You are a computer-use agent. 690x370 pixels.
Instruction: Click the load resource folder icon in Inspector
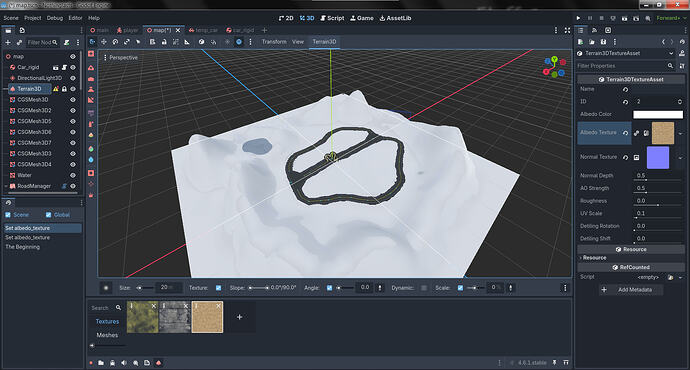coord(592,42)
